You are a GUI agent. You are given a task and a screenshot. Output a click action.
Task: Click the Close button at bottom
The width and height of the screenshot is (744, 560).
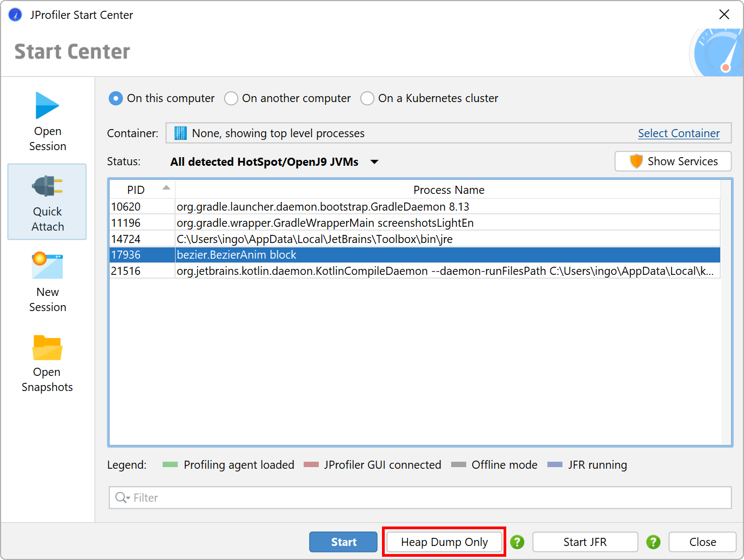click(702, 542)
